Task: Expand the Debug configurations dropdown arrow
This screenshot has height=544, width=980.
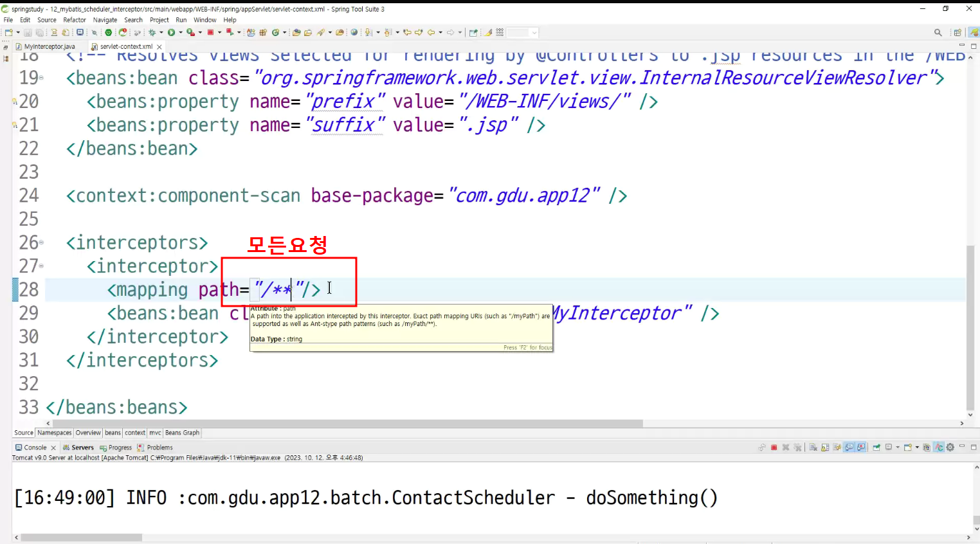Action: pyautogui.click(x=161, y=32)
